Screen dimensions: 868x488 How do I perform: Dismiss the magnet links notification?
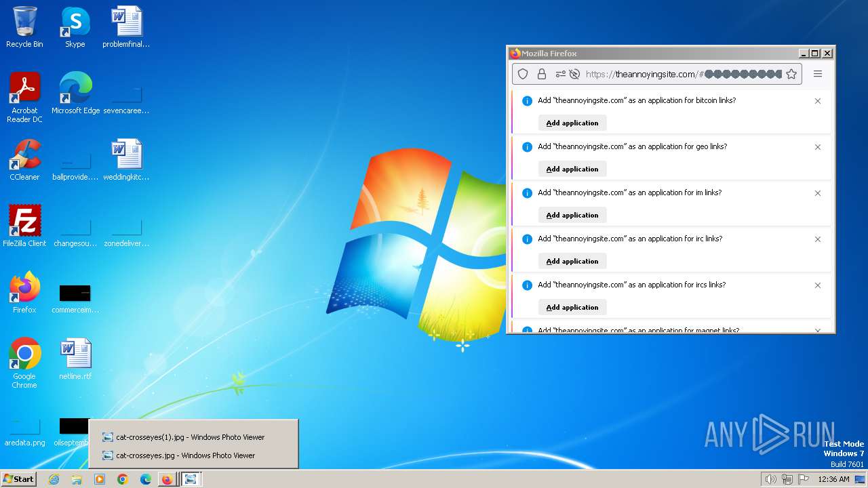[818, 330]
